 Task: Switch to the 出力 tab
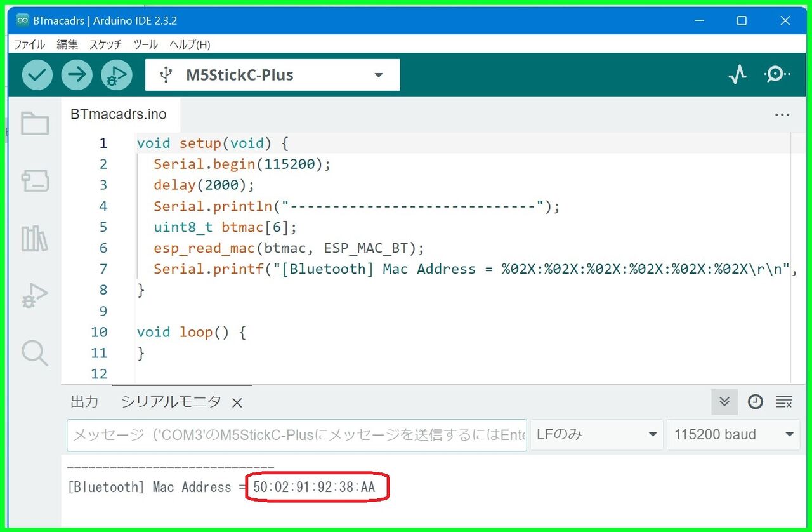click(x=84, y=402)
